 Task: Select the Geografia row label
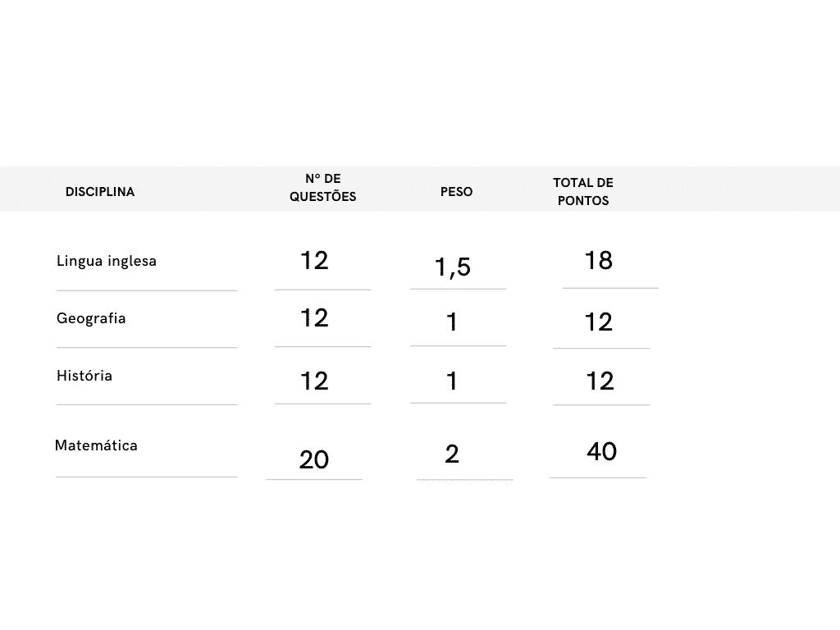91,318
